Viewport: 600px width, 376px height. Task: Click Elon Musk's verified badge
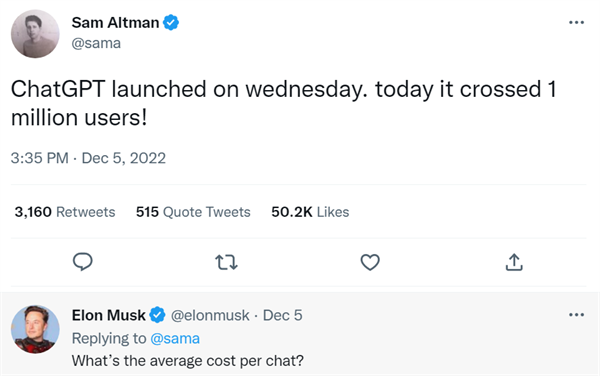click(x=157, y=315)
